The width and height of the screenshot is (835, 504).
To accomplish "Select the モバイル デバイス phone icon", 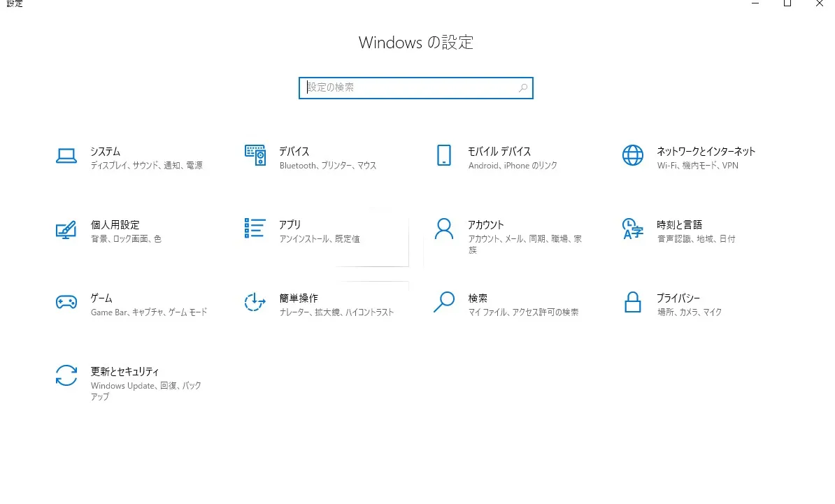I will pos(443,155).
